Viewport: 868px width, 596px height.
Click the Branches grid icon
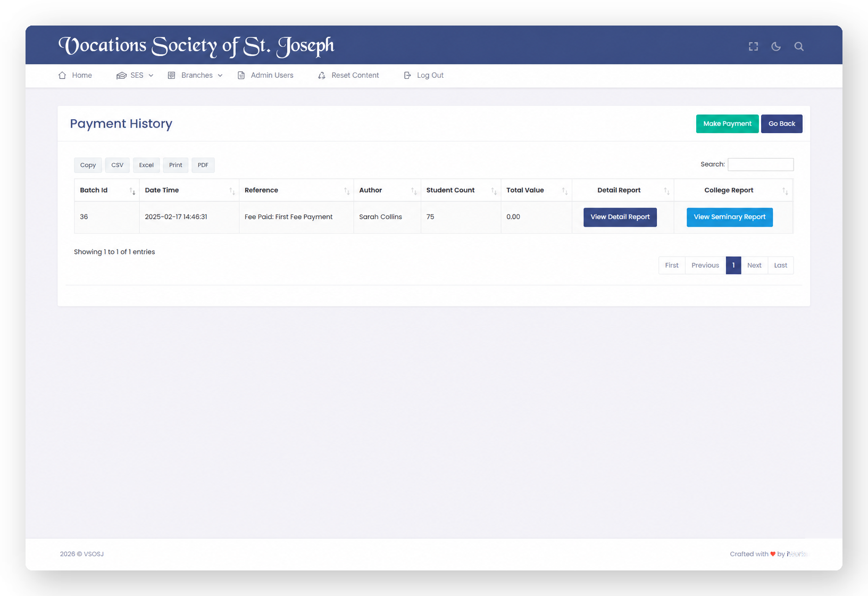pos(171,76)
